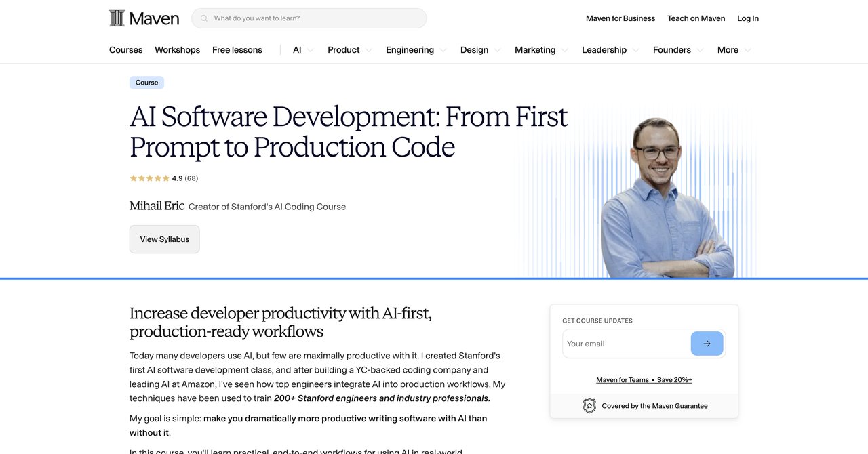Click the Maven Guarantee shield icon

point(589,406)
